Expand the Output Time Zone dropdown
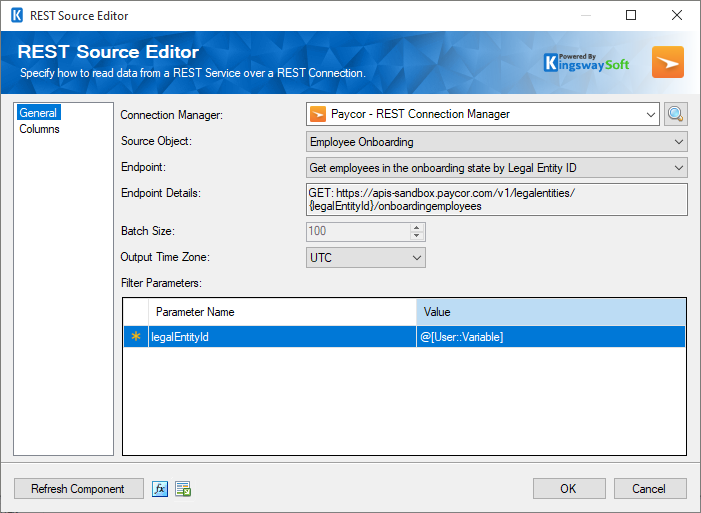 click(417, 258)
